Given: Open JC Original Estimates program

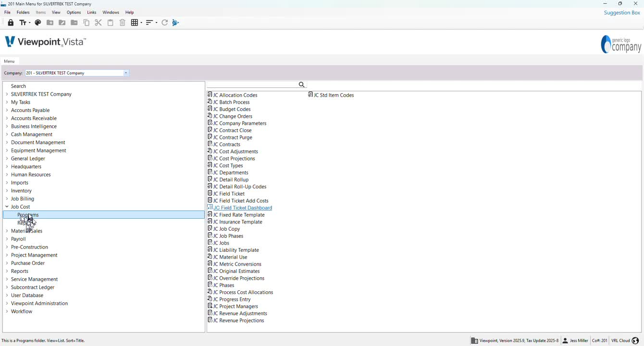Looking at the screenshot, I should 236,271.
